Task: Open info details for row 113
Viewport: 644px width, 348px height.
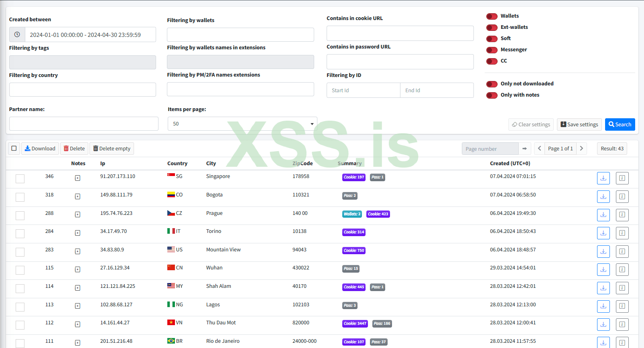Action: click(622, 306)
